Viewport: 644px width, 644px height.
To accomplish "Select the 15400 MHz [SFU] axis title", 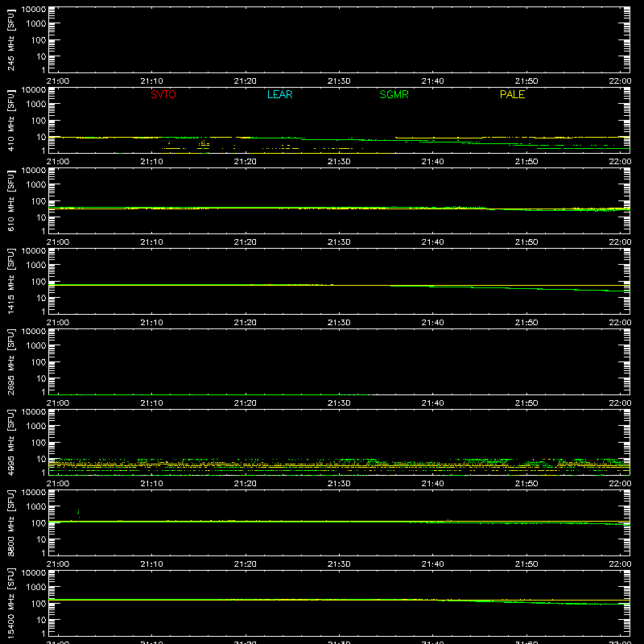I will 10,603.
